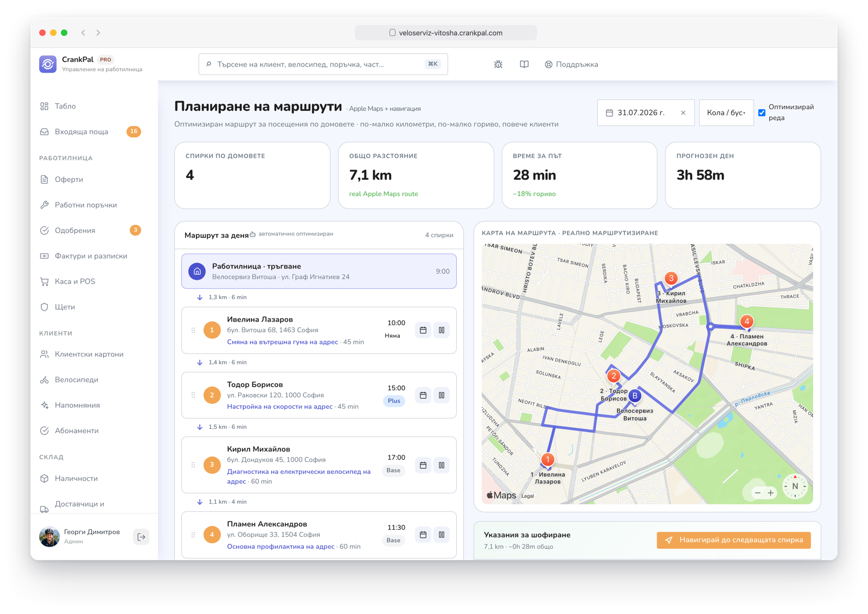Click pause icon for Тодор Борисов stop

tap(442, 395)
